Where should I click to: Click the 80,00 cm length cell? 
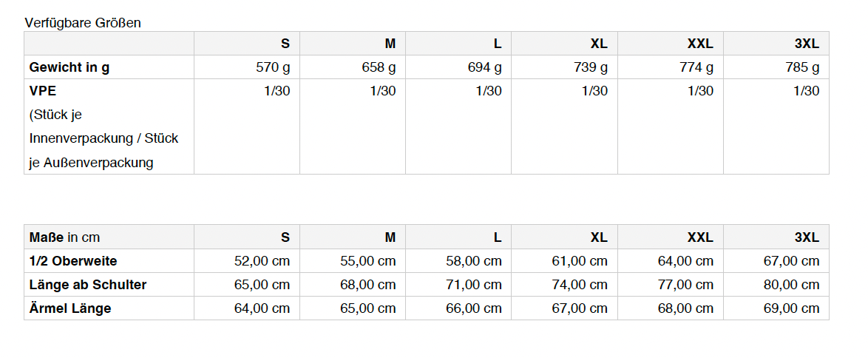pyautogui.click(x=791, y=285)
